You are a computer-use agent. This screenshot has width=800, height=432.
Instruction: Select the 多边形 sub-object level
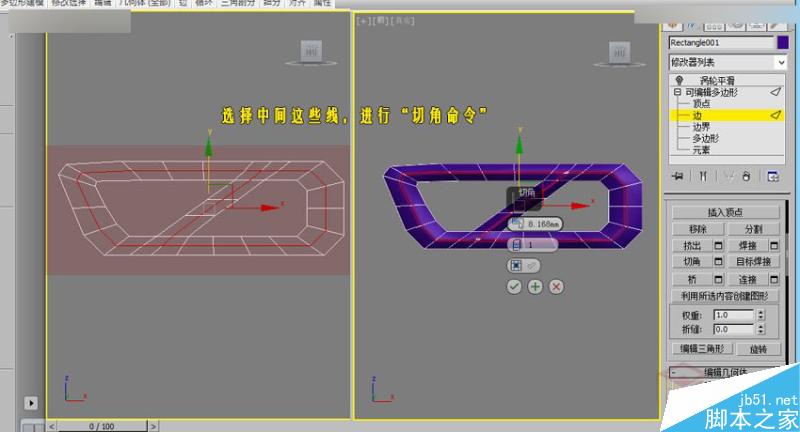(706, 138)
